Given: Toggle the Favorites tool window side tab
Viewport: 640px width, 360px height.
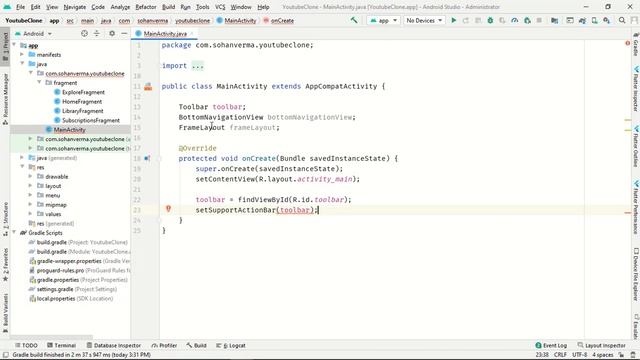Looking at the screenshot, I should click(5, 264).
